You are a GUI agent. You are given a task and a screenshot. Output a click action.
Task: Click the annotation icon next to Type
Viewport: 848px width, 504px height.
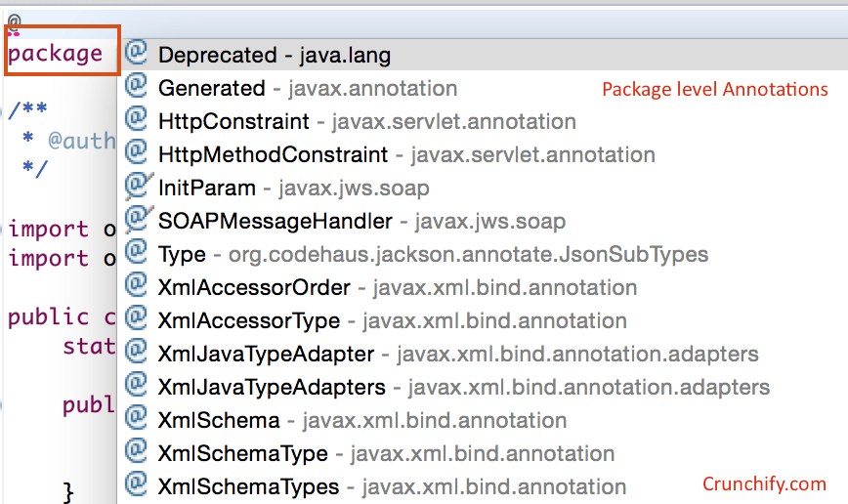pos(137,254)
